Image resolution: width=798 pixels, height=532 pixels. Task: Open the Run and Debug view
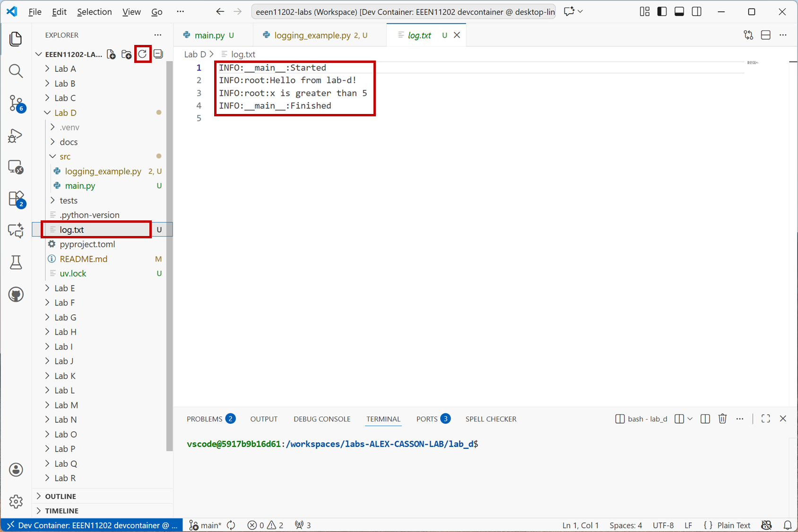[x=16, y=136]
